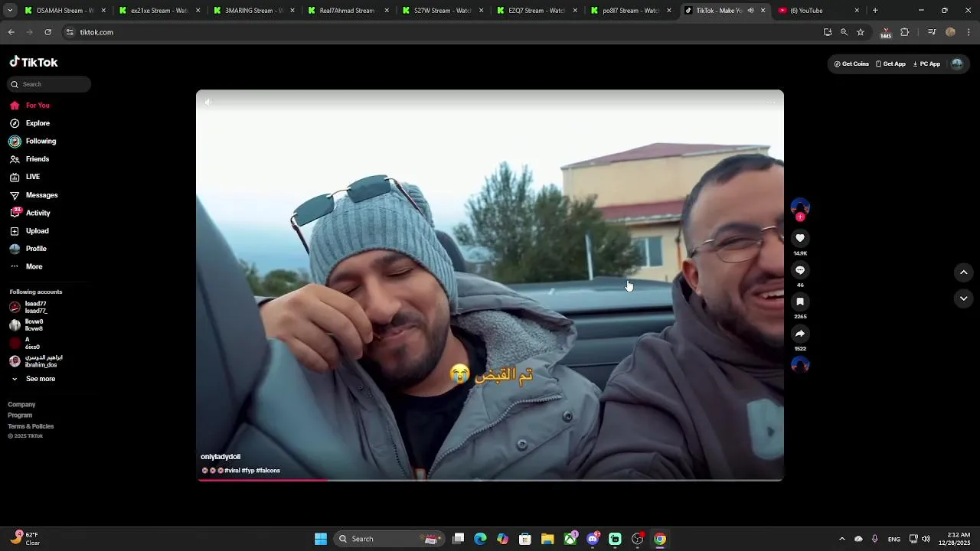
Task: Go back in browser history
Action: [11, 32]
